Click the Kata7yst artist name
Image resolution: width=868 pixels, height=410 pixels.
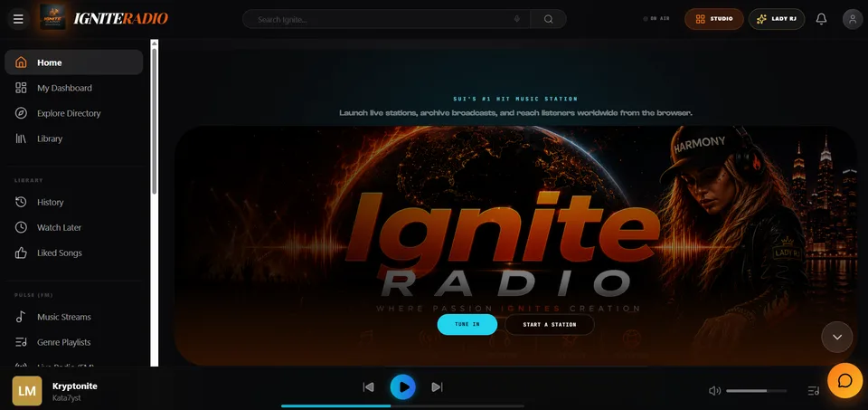[x=66, y=398]
